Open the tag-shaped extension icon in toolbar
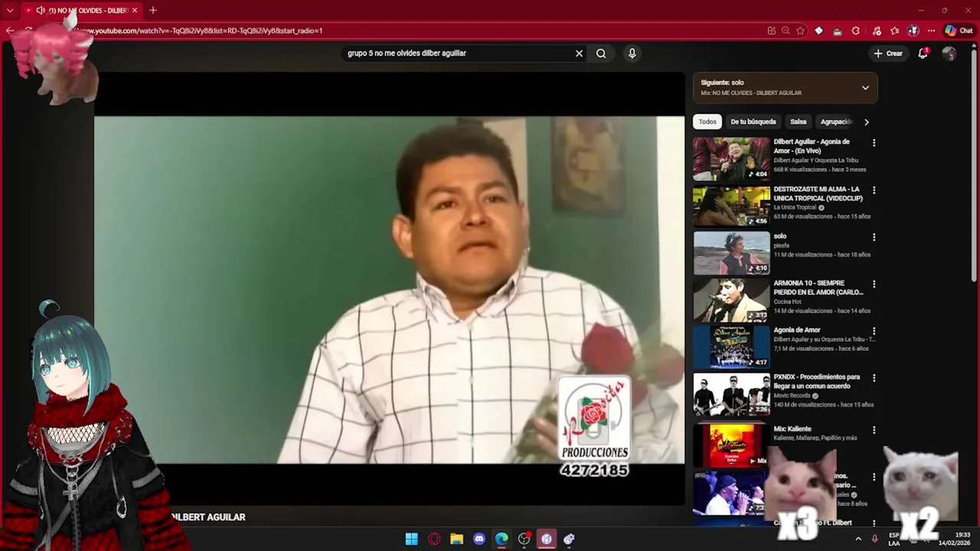Image resolution: width=980 pixels, height=551 pixels. point(818,31)
